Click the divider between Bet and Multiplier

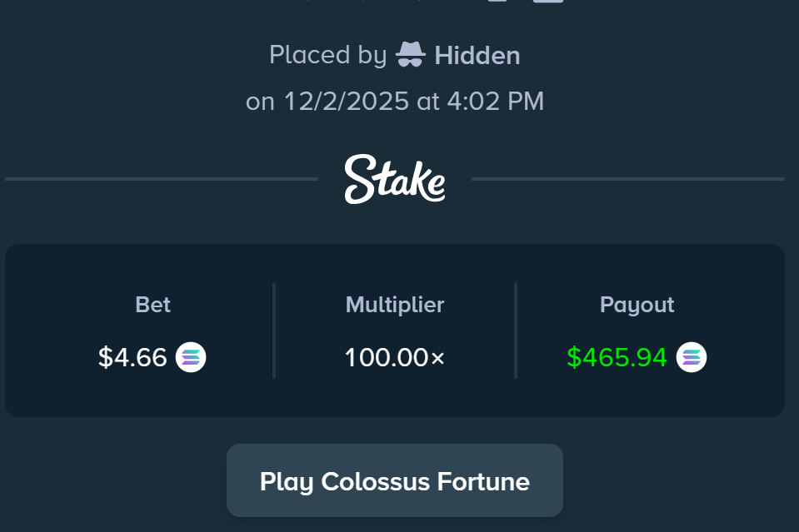(x=274, y=331)
